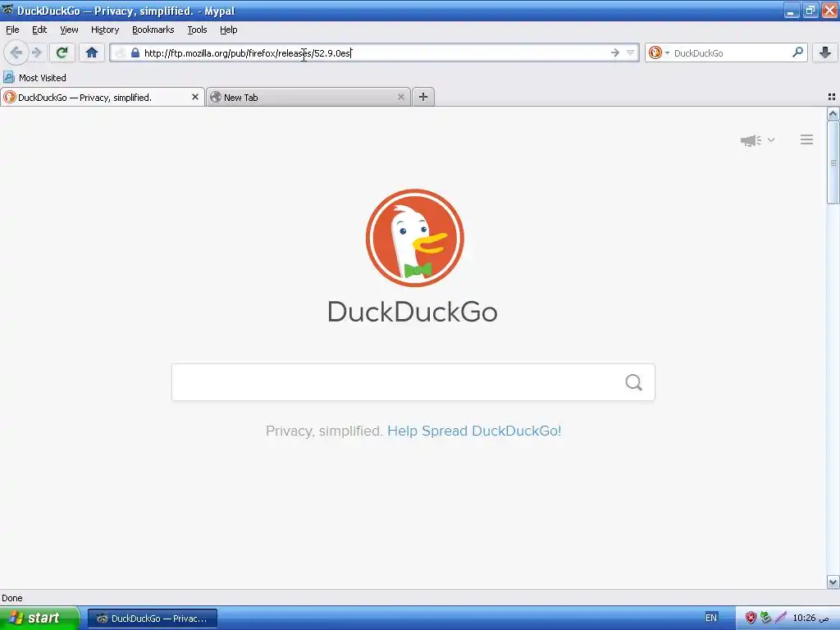Screen dimensions: 840x630
Task: Close the New Tab tab
Action: [x=400, y=97]
